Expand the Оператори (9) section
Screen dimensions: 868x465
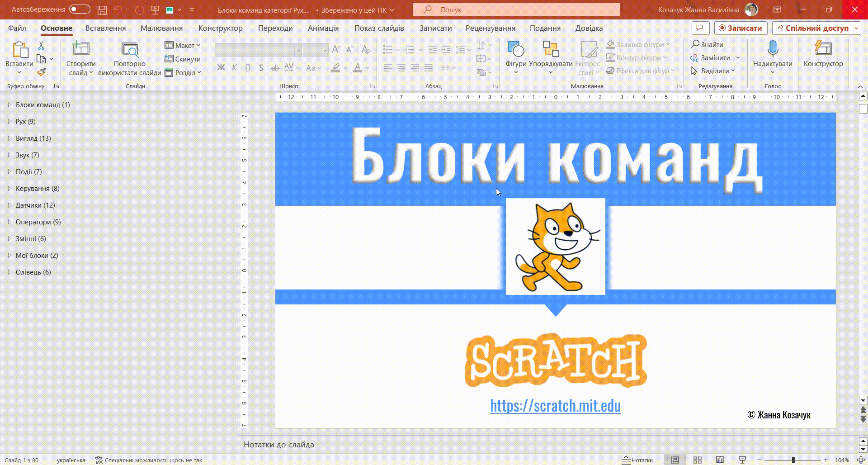9,222
